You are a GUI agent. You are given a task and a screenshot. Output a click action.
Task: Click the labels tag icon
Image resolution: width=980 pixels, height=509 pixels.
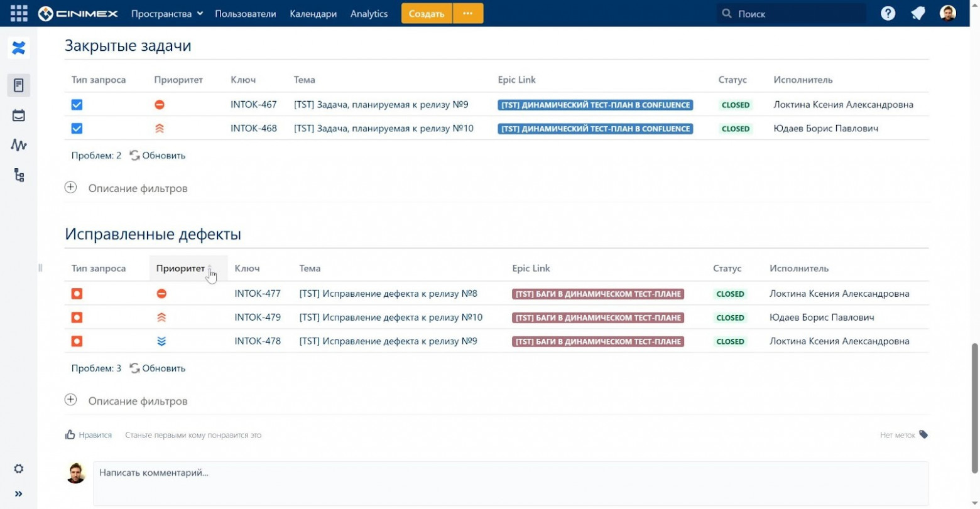point(923,434)
